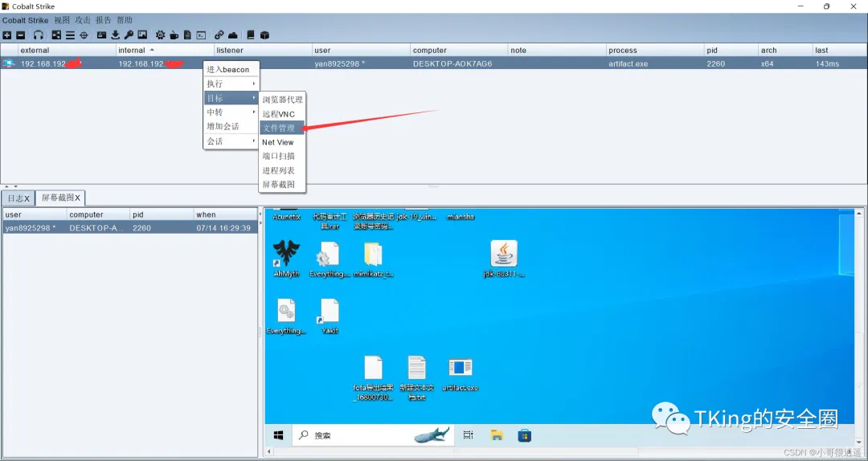The height and width of the screenshot is (461, 868).
Task: Switch to pivot graph view icon
Action: pyautogui.click(x=56, y=35)
